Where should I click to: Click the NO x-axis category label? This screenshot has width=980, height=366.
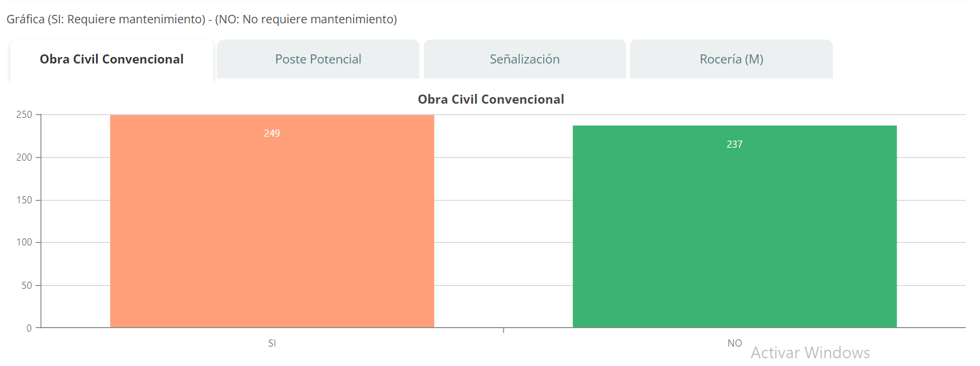click(x=734, y=343)
